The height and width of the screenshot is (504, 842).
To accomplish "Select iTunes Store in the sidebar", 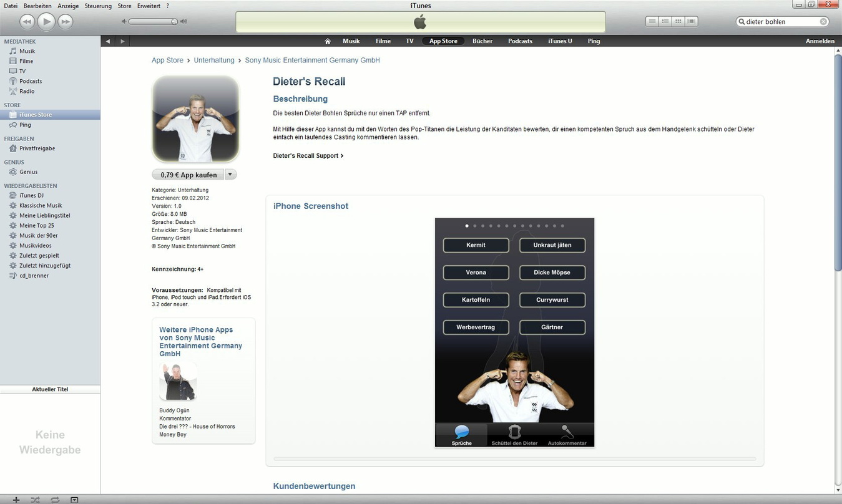I will pyautogui.click(x=50, y=115).
